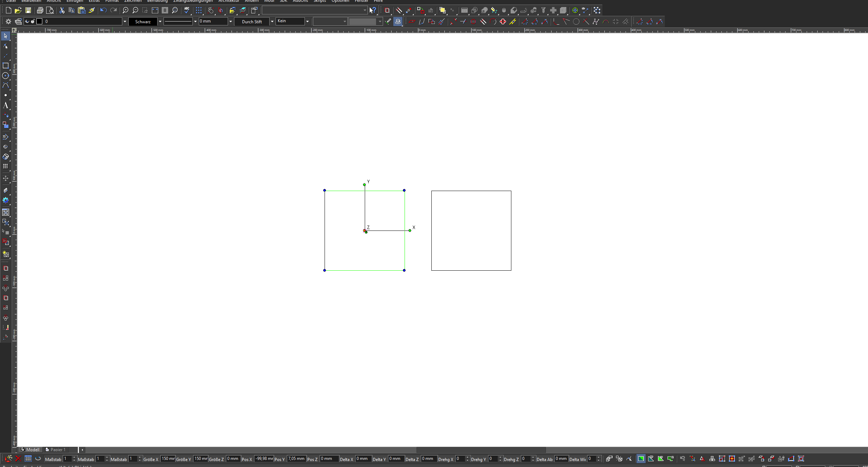Toggle the highlighted green snap mode icon
868x467 pixels.
pos(641,459)
